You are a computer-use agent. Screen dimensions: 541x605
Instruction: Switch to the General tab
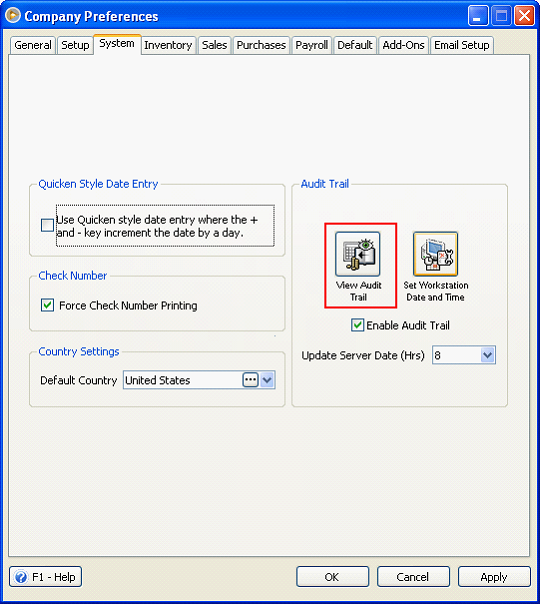33,45
